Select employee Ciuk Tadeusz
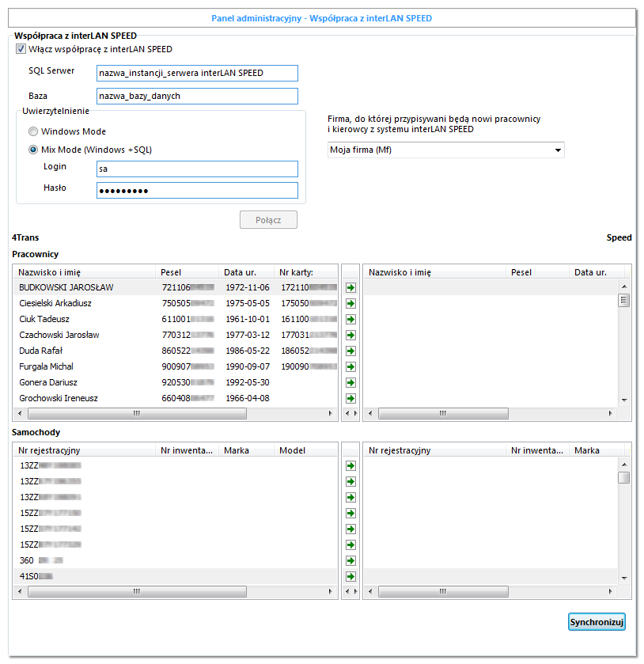Image resolution: width=644 pixels, height=664 pixels. point(176,319)
